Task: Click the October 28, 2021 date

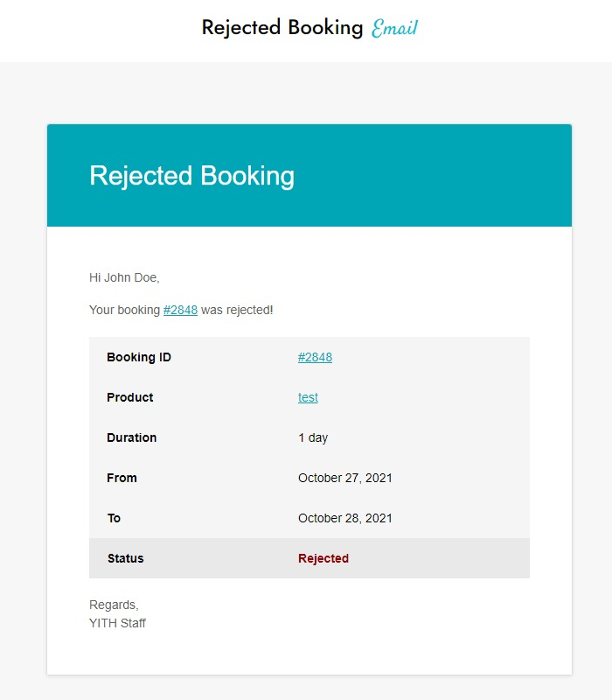Action: point(344,518)
